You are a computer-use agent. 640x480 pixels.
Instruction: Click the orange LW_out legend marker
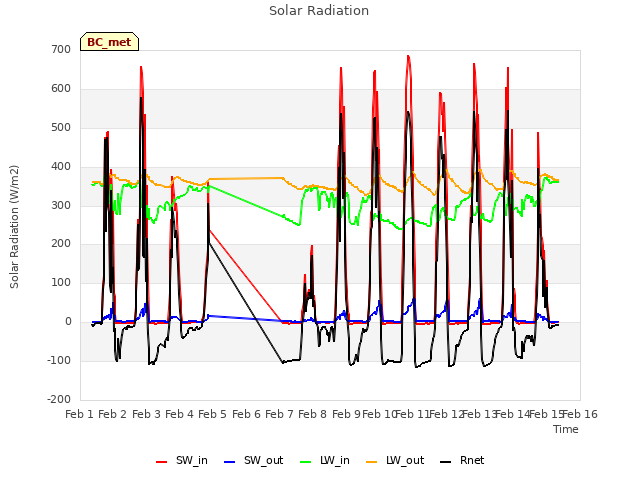(372, 462)
